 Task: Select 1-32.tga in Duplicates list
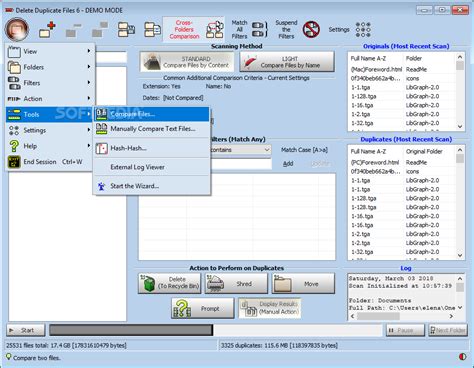pos(362,252)
